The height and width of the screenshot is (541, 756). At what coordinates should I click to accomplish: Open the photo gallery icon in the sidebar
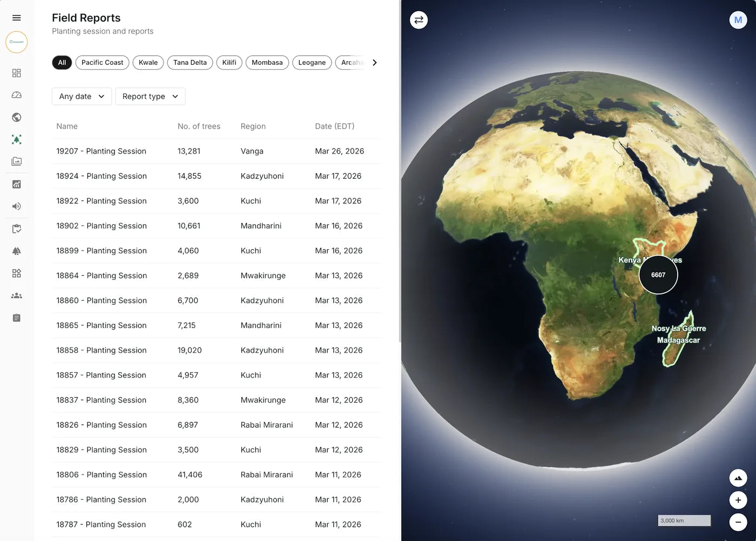[17, 162]
